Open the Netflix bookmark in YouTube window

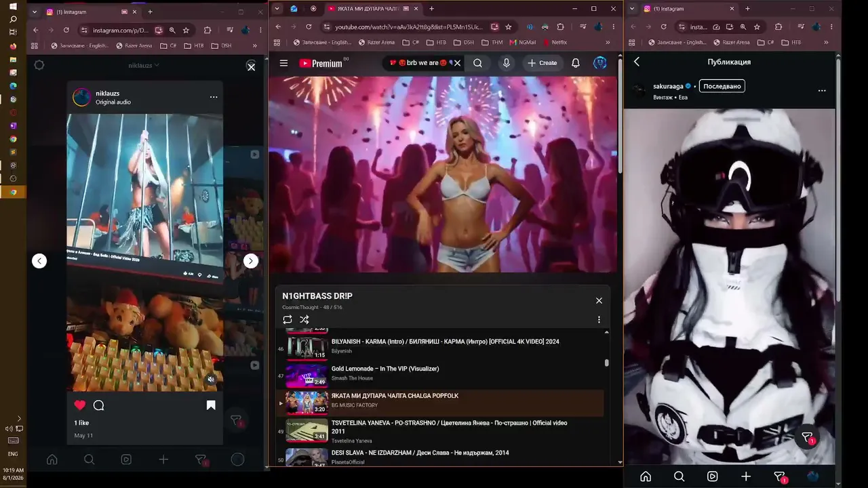coord(555,42)
